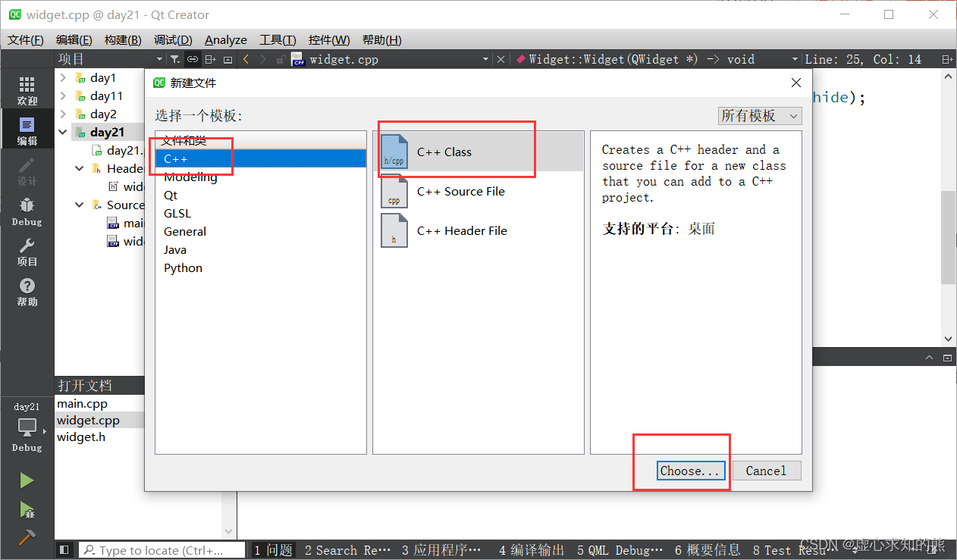
Task: Select the C++ Source File template
Action: point(478,191)
